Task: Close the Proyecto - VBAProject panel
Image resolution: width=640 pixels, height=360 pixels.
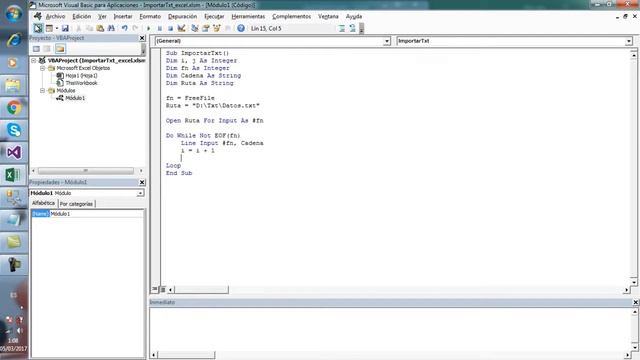Action: [x=142, y=38]
